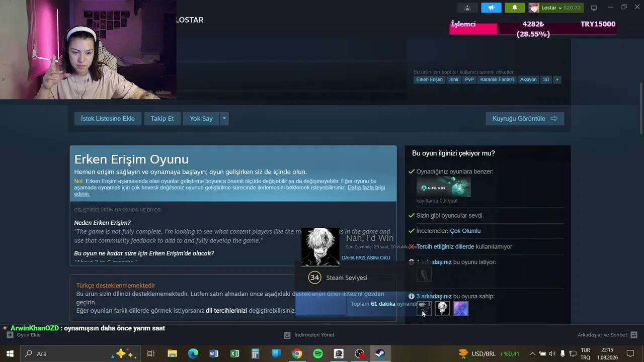
Task: Click the Takip Et button
Action: tap(162, 119)
